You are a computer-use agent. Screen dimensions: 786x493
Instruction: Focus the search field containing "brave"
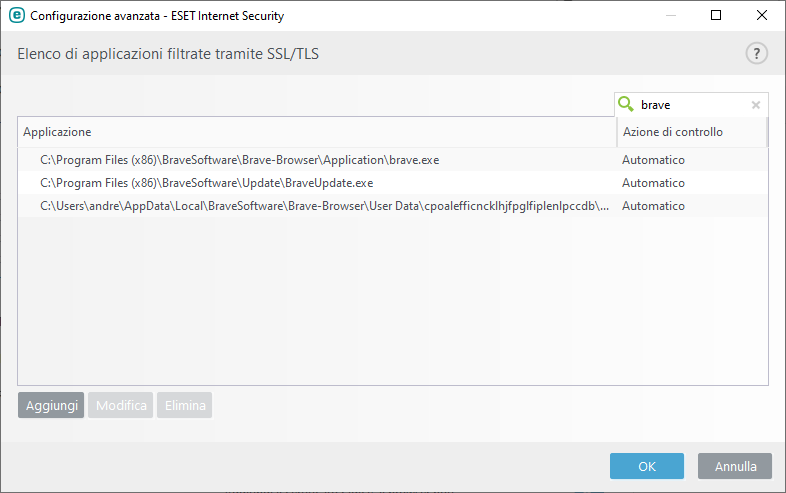pyautogui.click(x=692, y=104)
